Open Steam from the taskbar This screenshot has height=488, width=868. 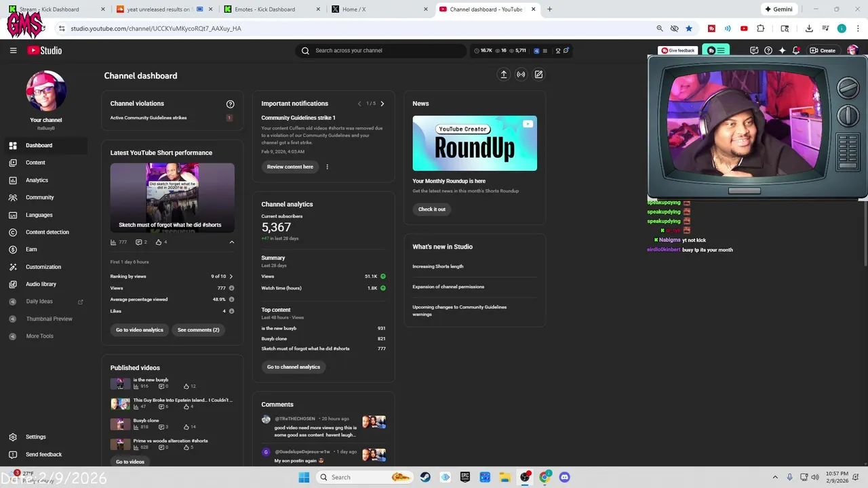425,477
